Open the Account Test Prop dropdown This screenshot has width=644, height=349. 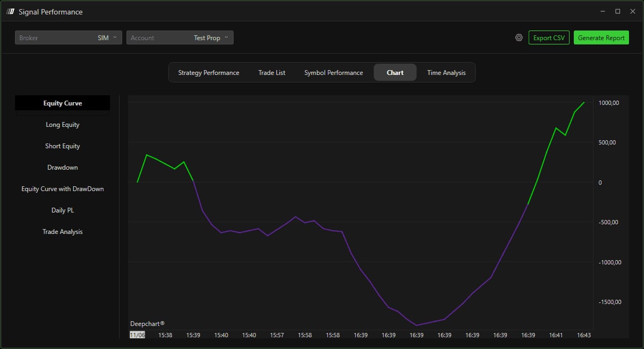[180, 37]
